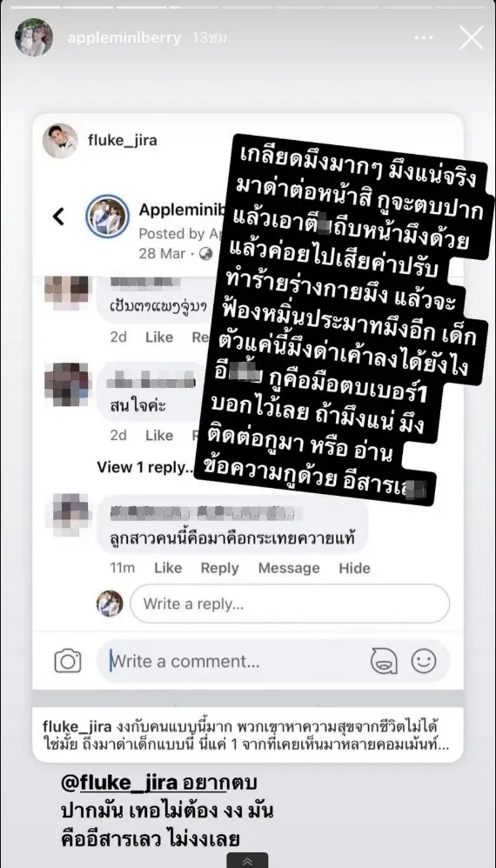The width and height of the screenshot is (496, 868).
Task: Like the 2d comment above สนใจค่ะ
Action: point(159,337)
